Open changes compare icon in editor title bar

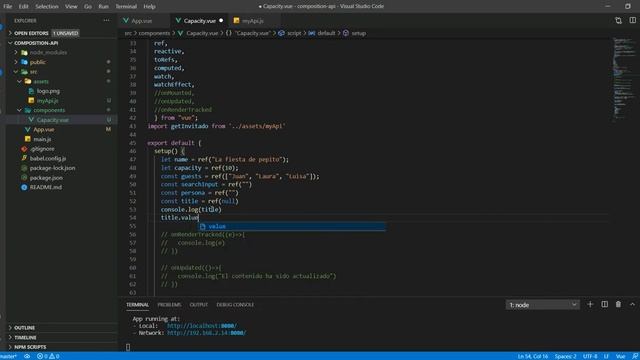[618, 20]
